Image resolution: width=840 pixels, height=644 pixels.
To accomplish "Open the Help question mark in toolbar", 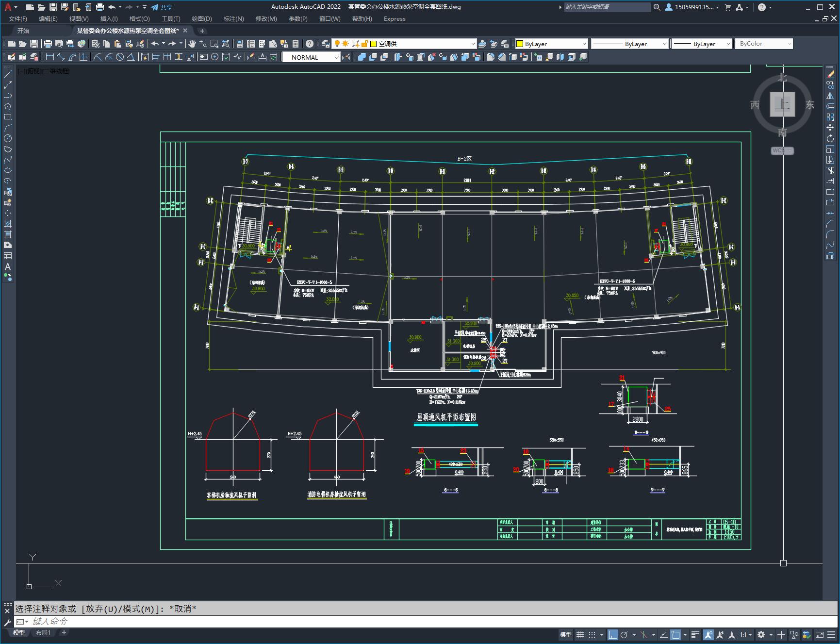I will click(310, 44).
